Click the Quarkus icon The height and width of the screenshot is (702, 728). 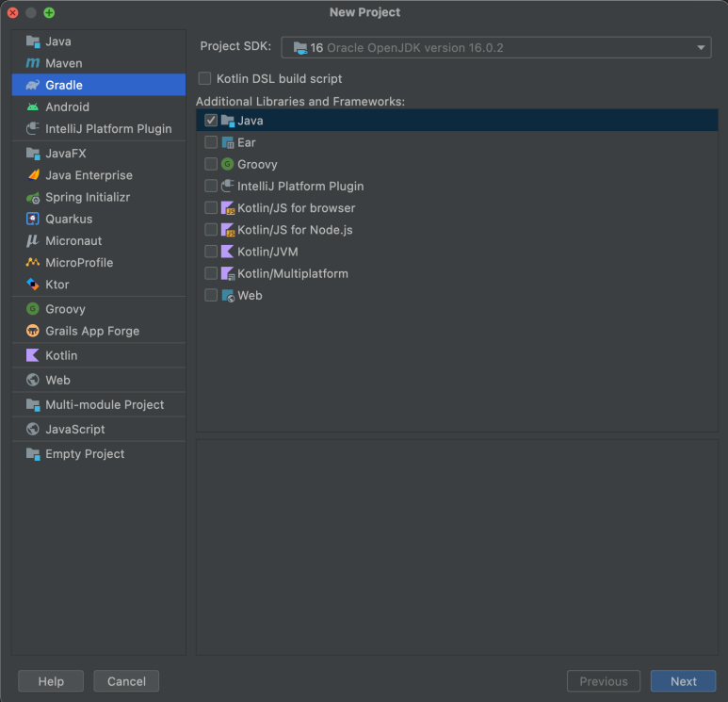(33, 219)
